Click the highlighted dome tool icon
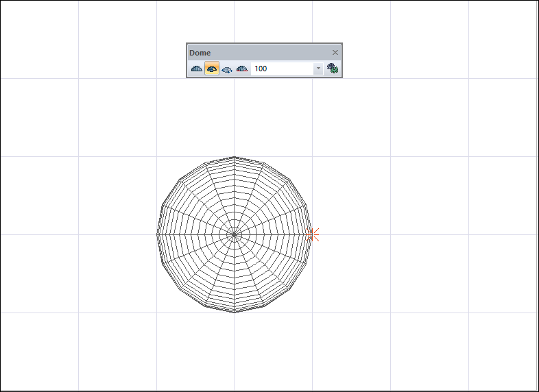This screenshot has width=539, height=392. pos(212,69)
